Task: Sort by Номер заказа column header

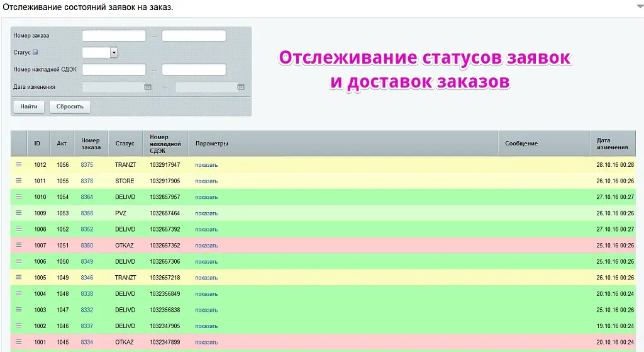Action: [91, 144]
